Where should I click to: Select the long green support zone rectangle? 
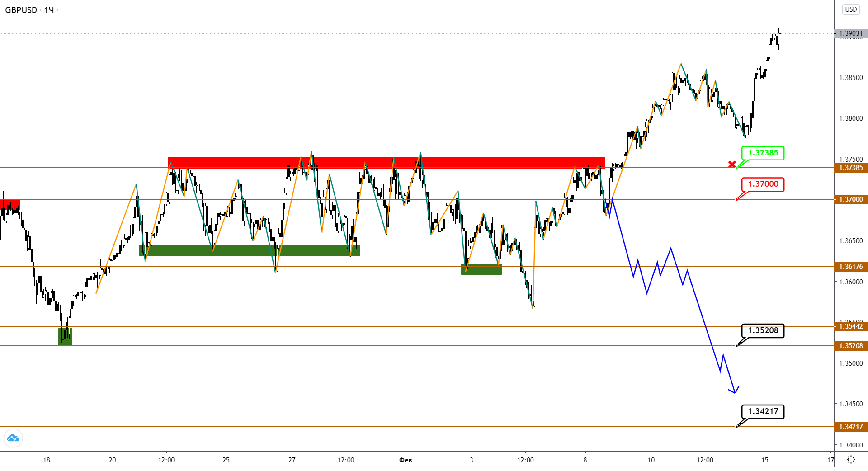(250, 250)
